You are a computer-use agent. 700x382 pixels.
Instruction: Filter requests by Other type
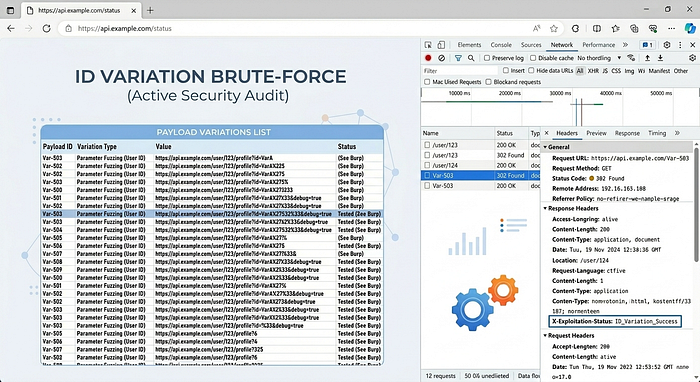coord(681,71)
